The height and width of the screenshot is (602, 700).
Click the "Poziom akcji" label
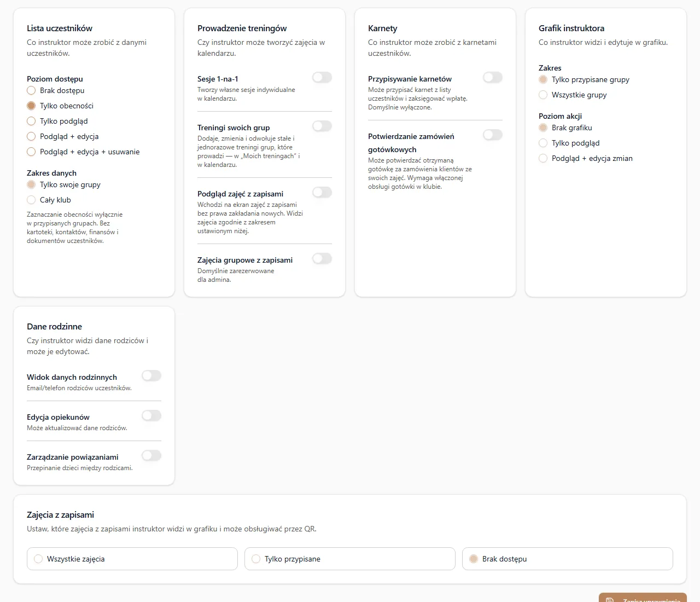(x=561, y=116)
